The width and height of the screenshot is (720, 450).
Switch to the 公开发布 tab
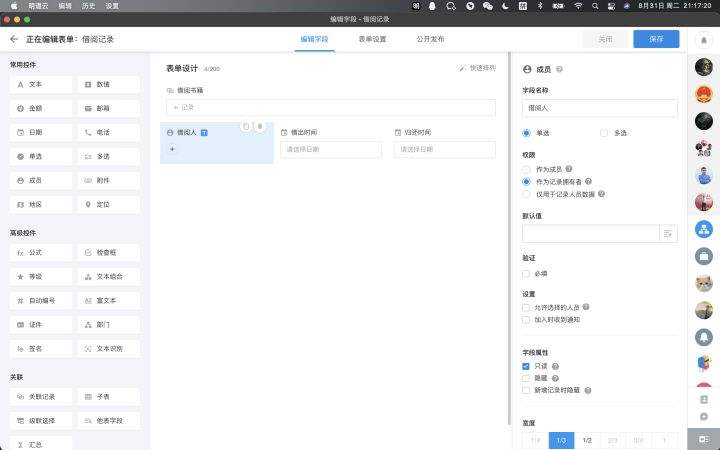[x=430, y=39]
